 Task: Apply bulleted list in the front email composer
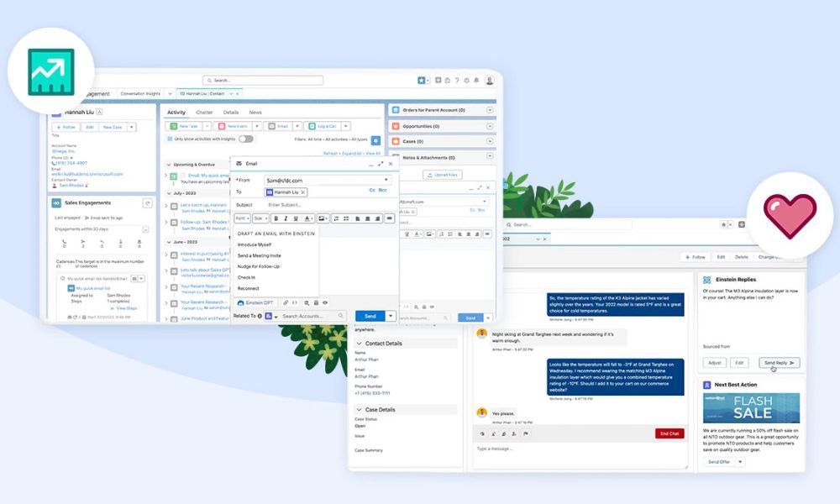(346, 218)
